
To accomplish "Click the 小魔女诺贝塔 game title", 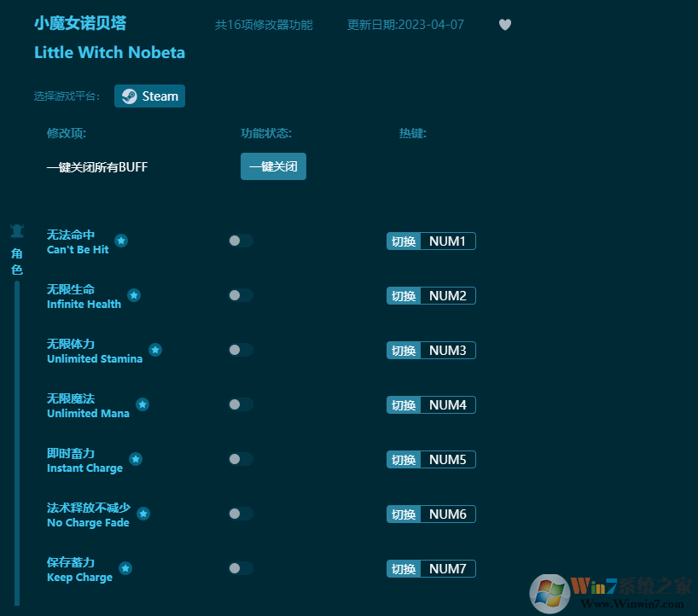I will pyautogui.click(x=80, y=23).
